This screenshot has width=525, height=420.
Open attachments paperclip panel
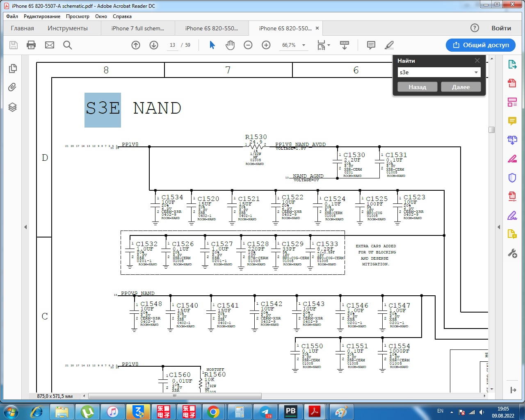(x=13, y=87)
